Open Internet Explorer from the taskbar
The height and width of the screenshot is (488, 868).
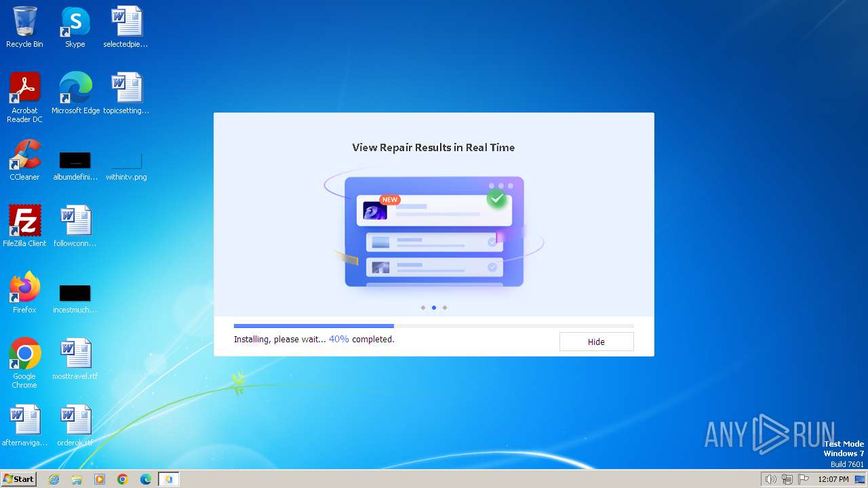[x=54, y=479]
